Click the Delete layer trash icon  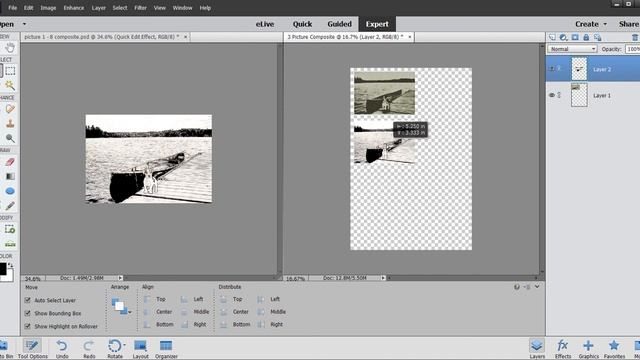pyautogui.click(x=635, y=37)
